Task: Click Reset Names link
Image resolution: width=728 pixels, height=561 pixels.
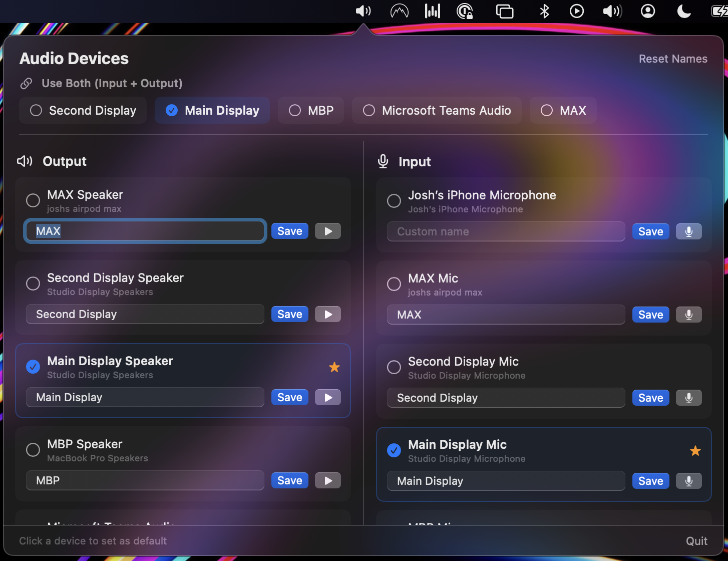Action: (672, 59)
